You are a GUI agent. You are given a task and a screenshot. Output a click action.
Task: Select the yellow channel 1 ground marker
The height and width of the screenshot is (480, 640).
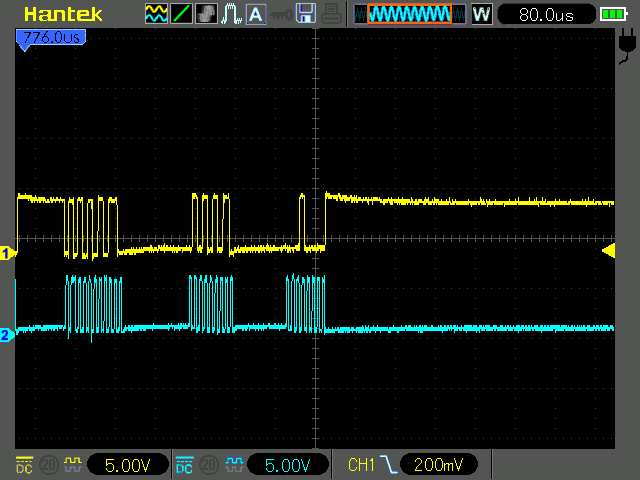tap(8, 253)
